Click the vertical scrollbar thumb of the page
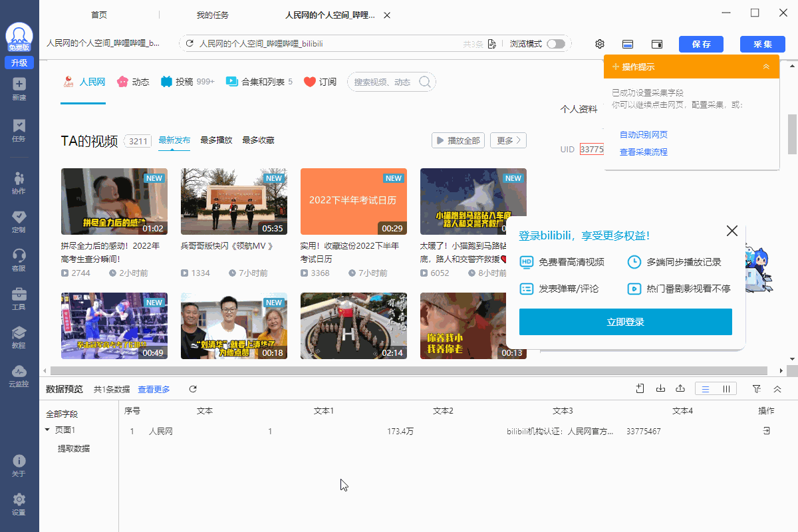Image resolution: width=798 pixels, height=532 pixels. tap(792, 133)
